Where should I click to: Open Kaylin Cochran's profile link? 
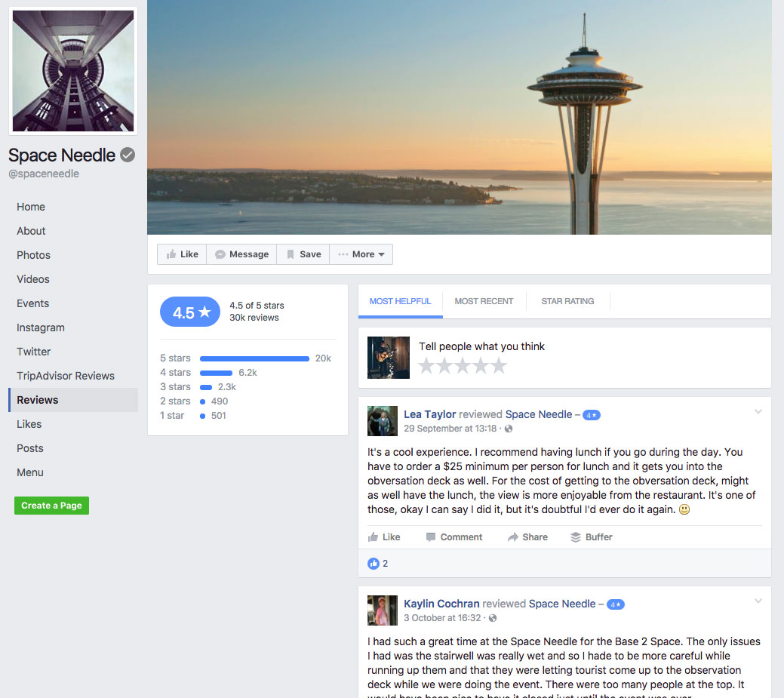click(441, 604)
